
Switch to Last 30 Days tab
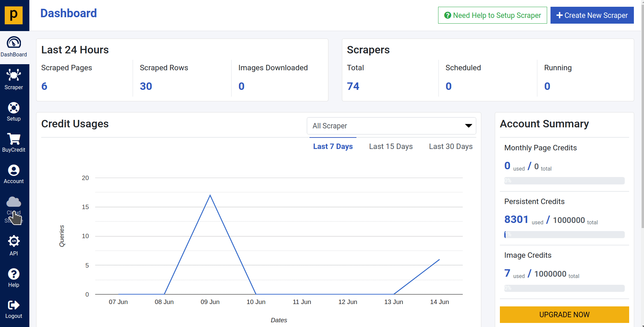click(x=451, y=147)
